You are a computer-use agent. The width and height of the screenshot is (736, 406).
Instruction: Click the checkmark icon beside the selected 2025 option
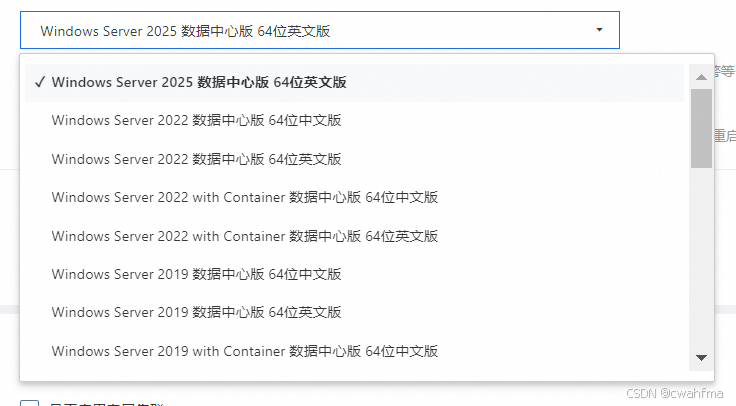point(40,82)
